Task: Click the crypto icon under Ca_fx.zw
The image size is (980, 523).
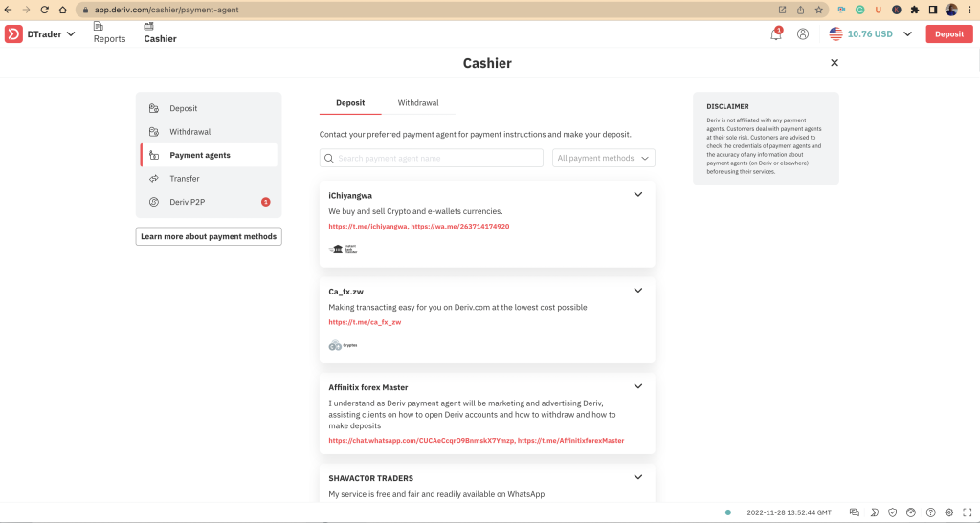Action: [x=344, y=345]
